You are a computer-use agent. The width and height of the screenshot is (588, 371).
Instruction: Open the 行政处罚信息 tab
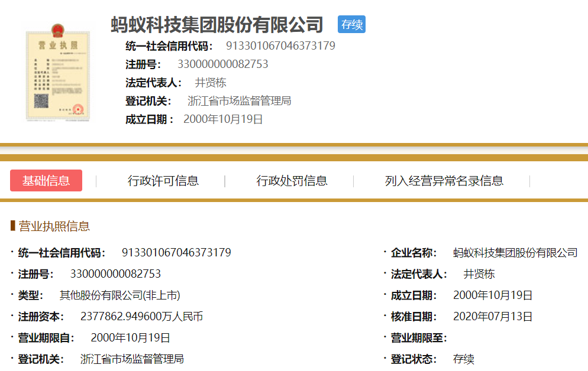click(x=292, y=181)
